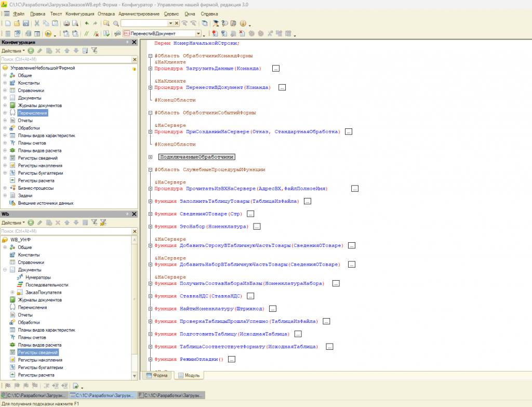Select Регистры накопления in Конфигурация tree
532x407 pixels.
(40, 166)
